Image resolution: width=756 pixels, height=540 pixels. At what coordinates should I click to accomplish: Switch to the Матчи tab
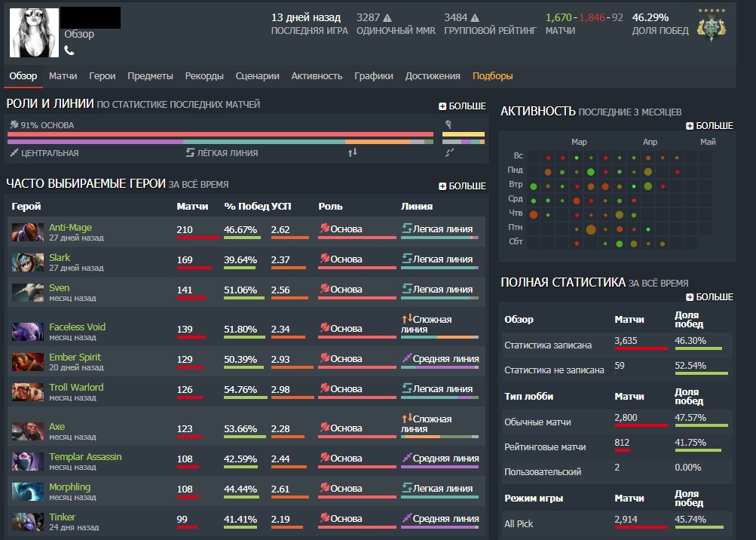coord(63,76)
